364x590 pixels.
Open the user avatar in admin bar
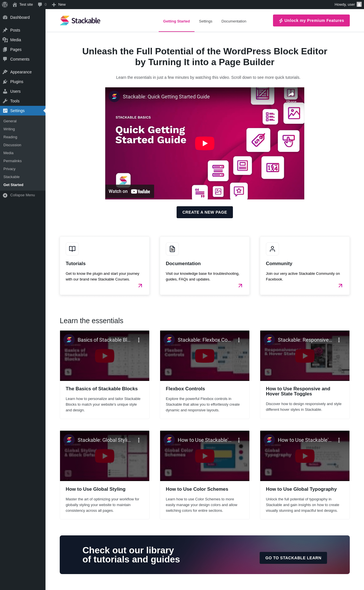359,5
